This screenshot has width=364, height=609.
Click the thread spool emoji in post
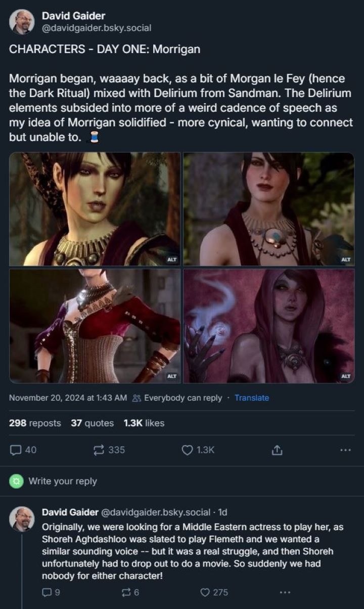click(x=93, y=137)
